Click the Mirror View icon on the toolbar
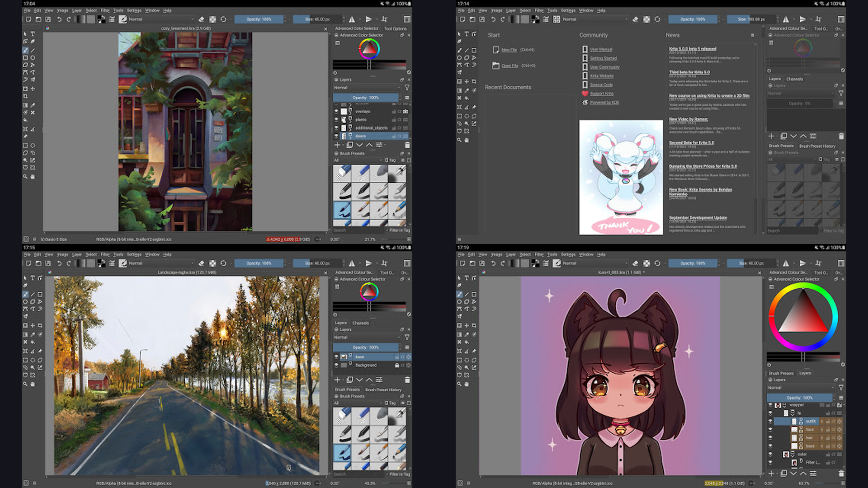Image resolution: width=868 pixels, height=488 pixels. [x=352, y=19]
